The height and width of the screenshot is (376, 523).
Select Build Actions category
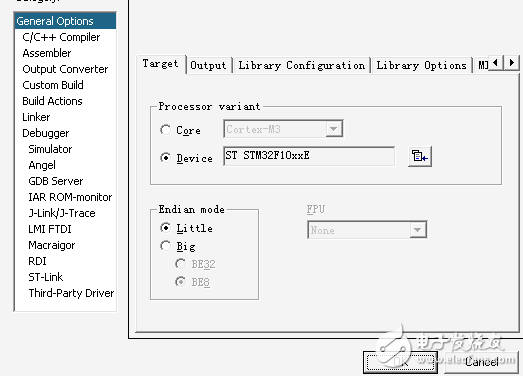[52, 101]
